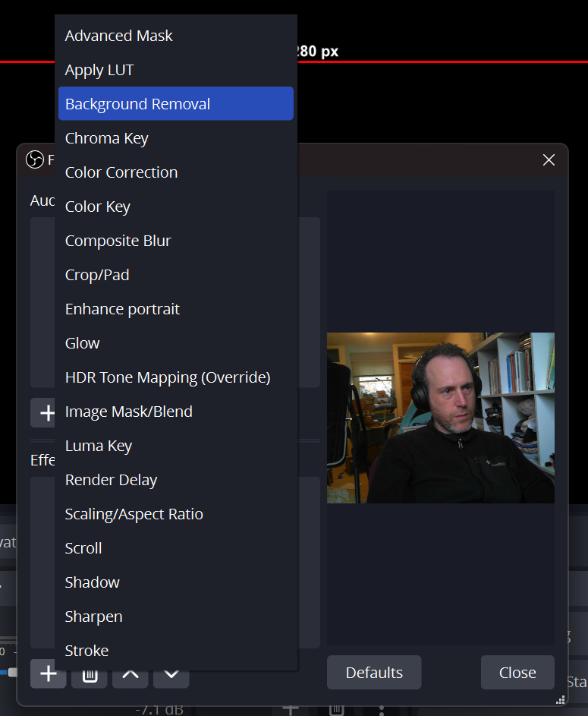Choose Chroma Key filter
This screenshot has width=588, height=716.
click(x=107, y=138)
